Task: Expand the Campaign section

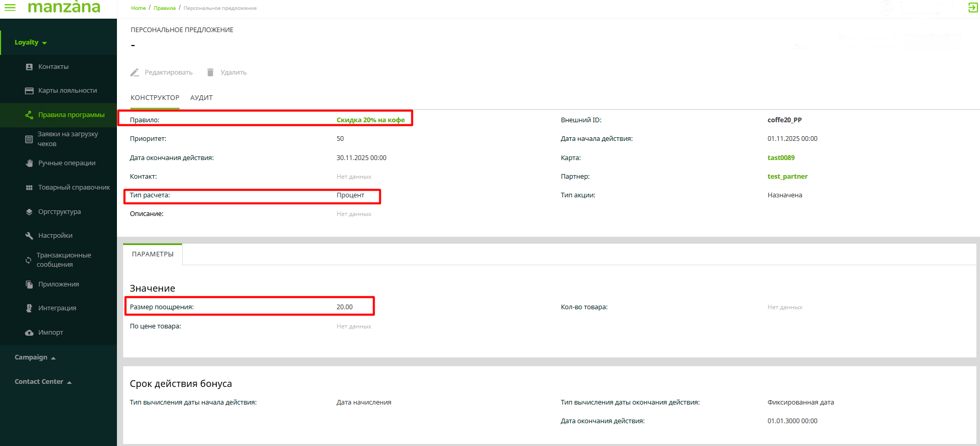Action: (35, 357)
